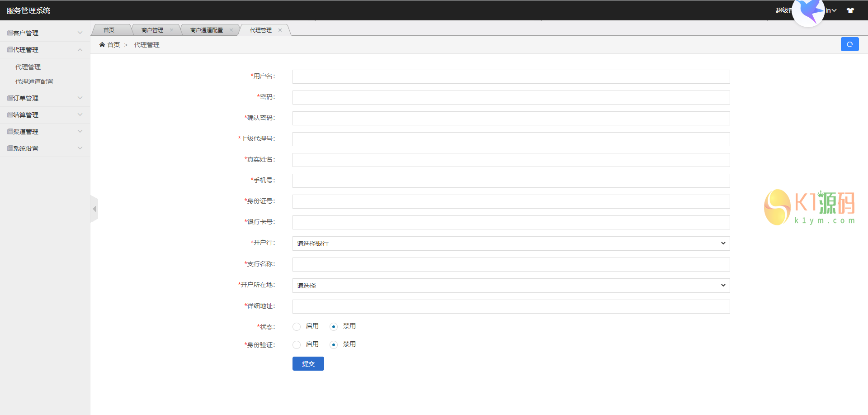Click the 首页 breadcrumb link
The image size is (868, 415).
coord(113,45)
